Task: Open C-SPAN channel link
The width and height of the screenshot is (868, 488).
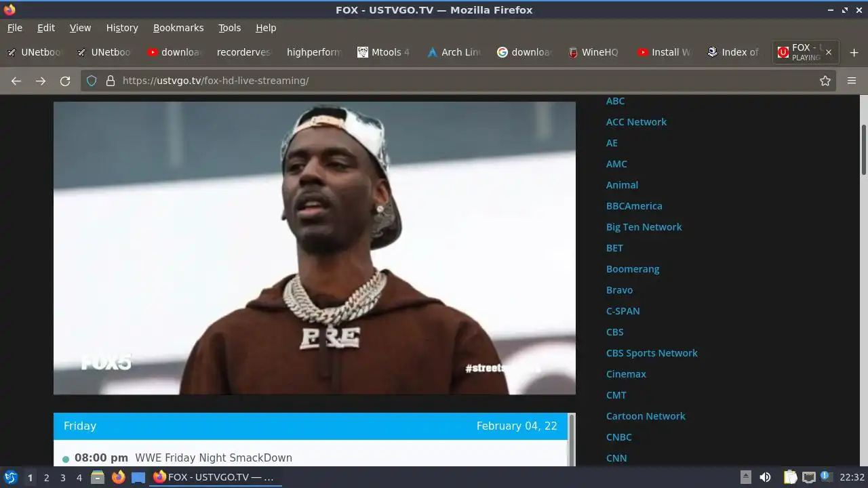Action: (623, 311)
